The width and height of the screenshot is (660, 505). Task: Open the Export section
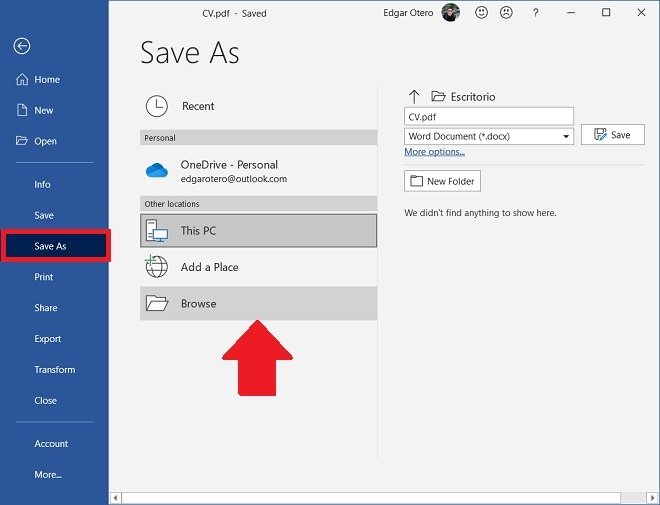(48, 339)
